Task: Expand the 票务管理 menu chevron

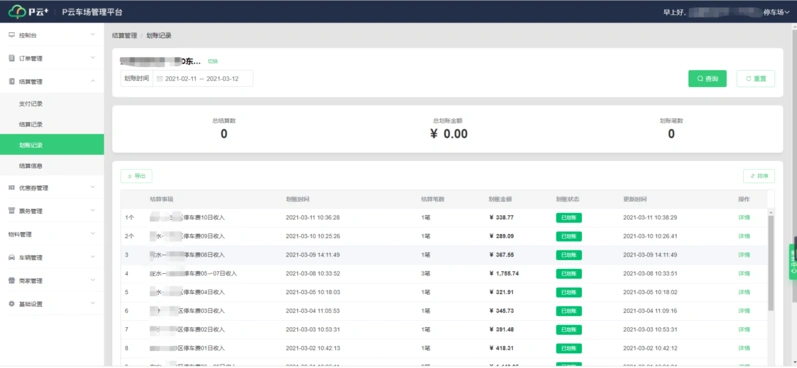Action: tap(93, 210)
